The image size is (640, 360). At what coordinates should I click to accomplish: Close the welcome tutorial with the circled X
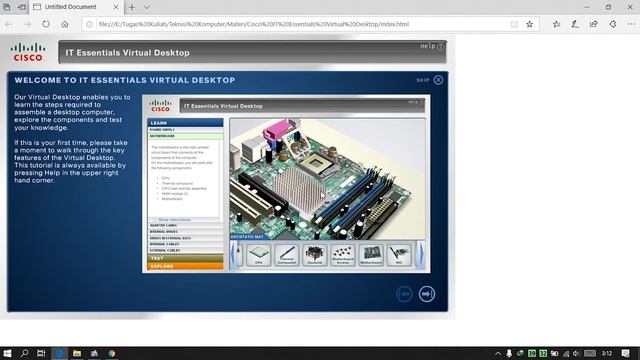pyautogui.click(x=438, y=80)
